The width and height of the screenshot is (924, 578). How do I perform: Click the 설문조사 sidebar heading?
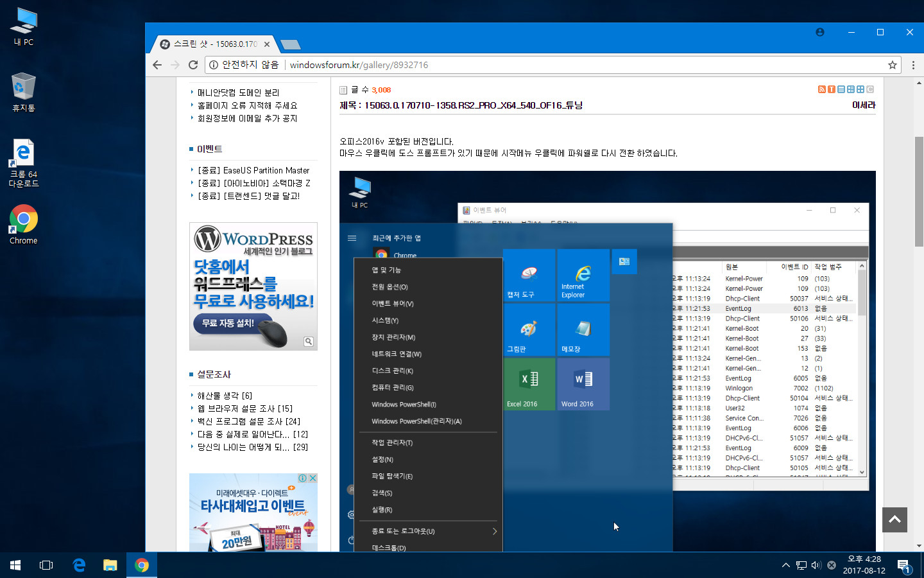[214, 374]
